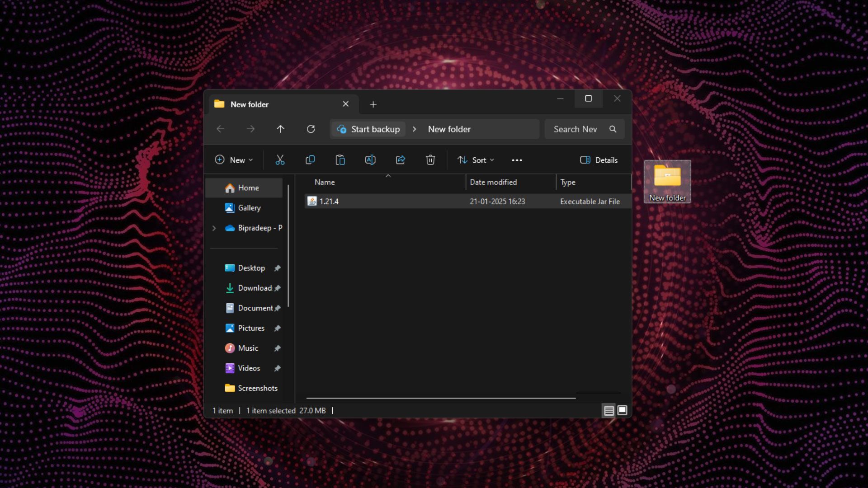
Task: Open the See more ellipsis menu
Action: pyautogui.click(x=517, y=160)
